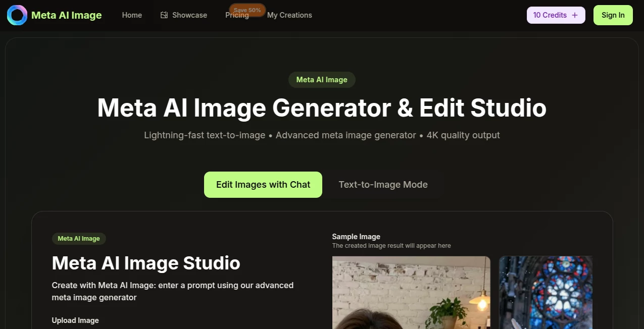Switch to Text-to-Image Mode
Image resolution: width=644 pixels, height=329 pixels.
coord(383,184)
